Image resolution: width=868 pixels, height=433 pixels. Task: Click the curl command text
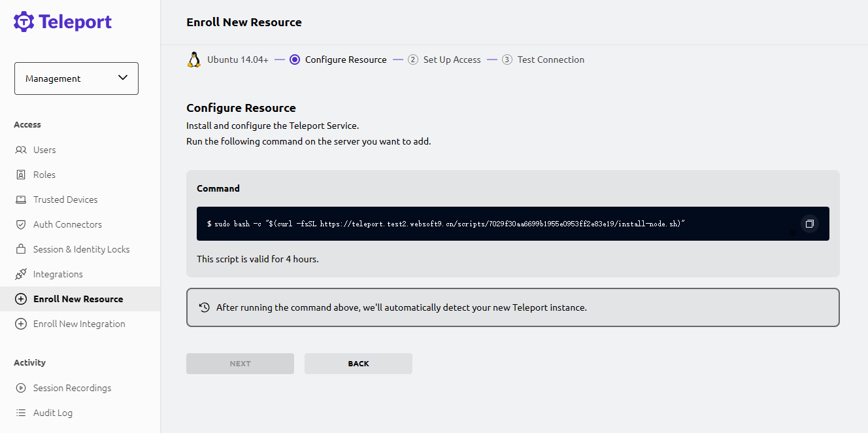[446, 224]
